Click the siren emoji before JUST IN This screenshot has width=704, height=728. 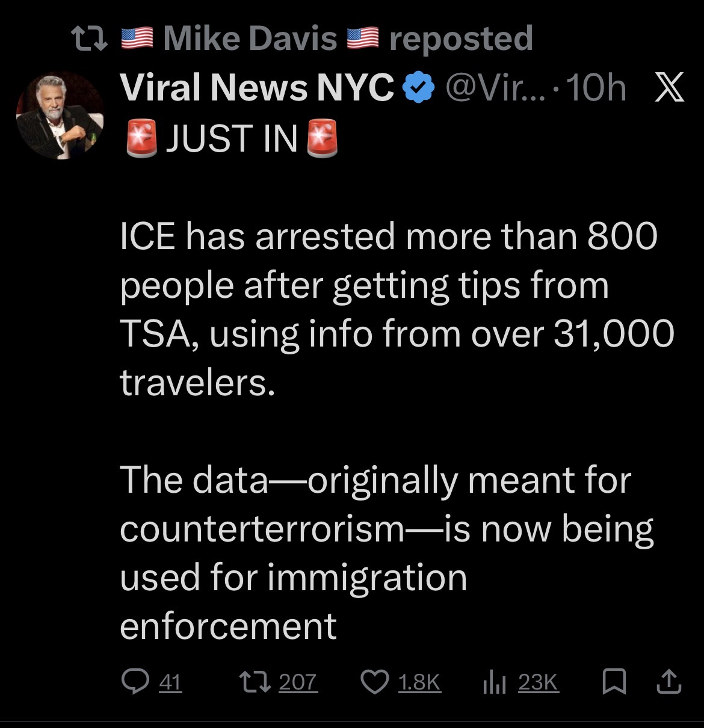142,139
